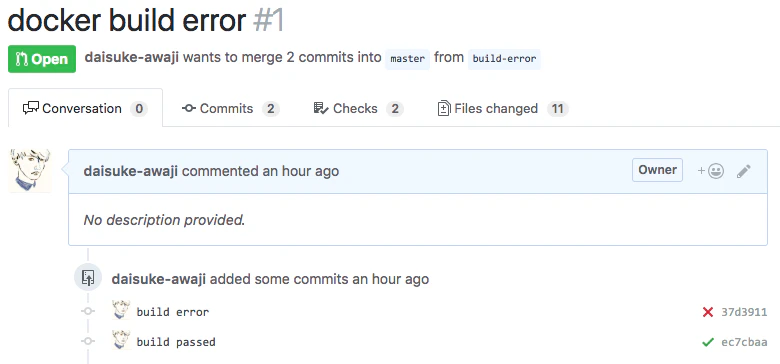This screenshot has width=780, height=364.
Task: Open the build error commit message
Action: [x=173, y=312]
